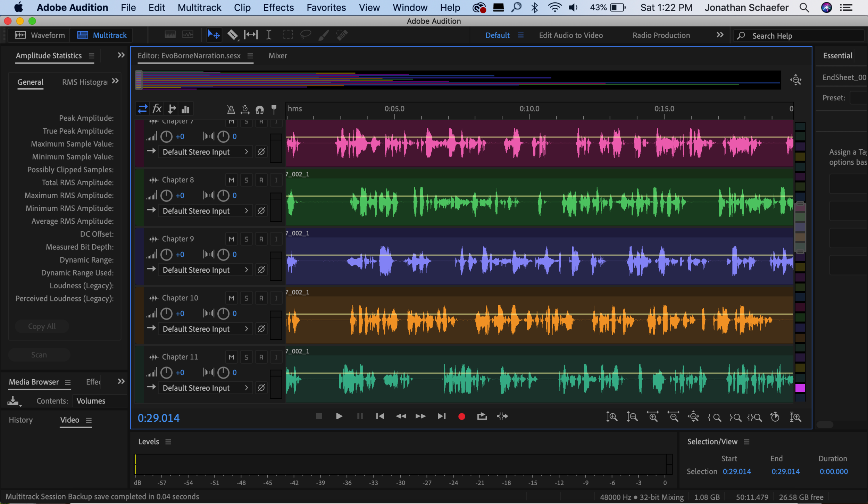Select the Slip tool

click(x=251, y=35)
